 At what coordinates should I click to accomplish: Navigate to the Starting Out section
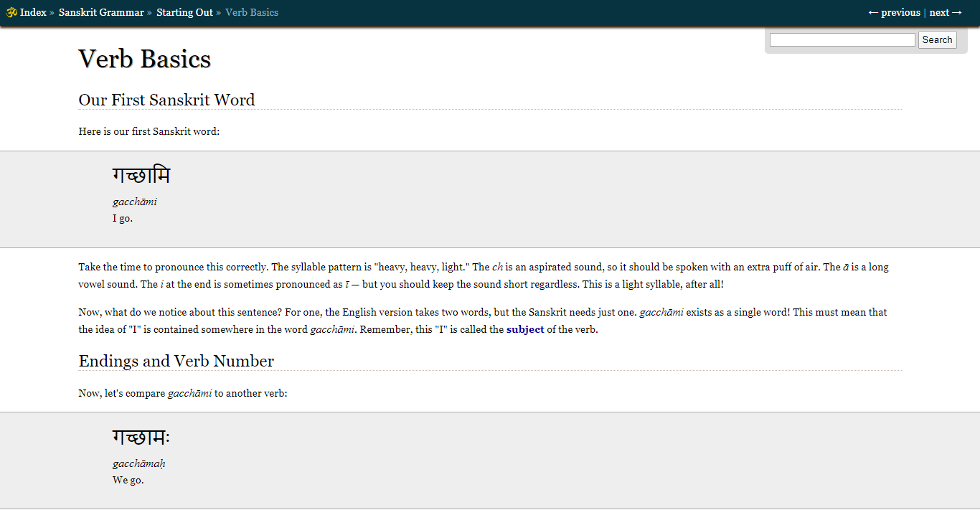[184, 12]
